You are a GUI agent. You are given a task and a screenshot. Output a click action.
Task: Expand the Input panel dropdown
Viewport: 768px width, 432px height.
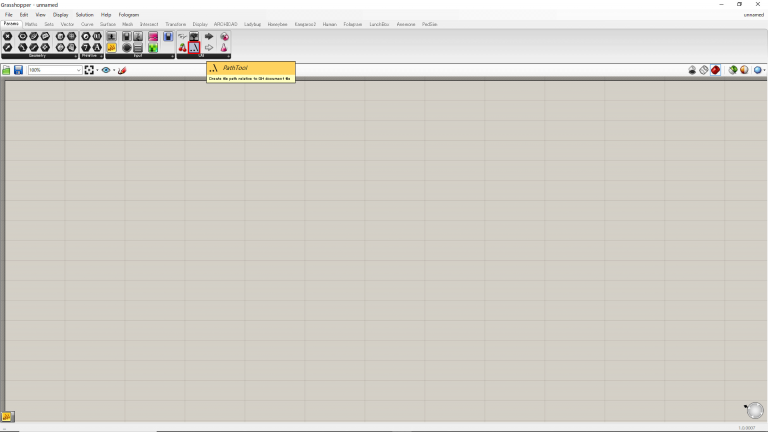(x=172, y=56)
